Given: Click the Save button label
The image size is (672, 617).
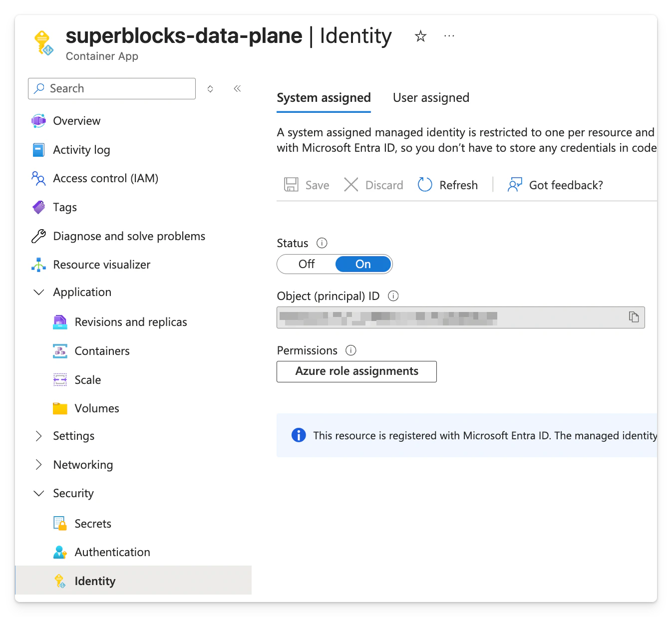Looking at the screenshot, I should 317,185.
